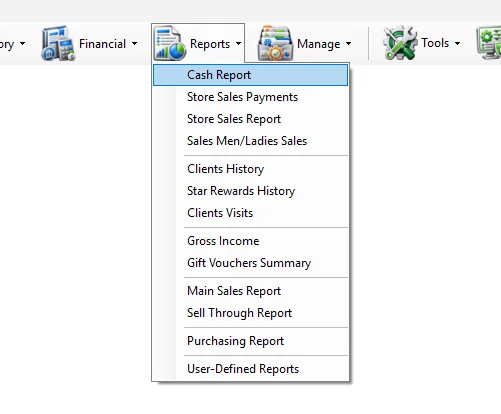Expand the Financial dropdown arrow
This screenshot has width=501, height=414.
pos(134,43)
